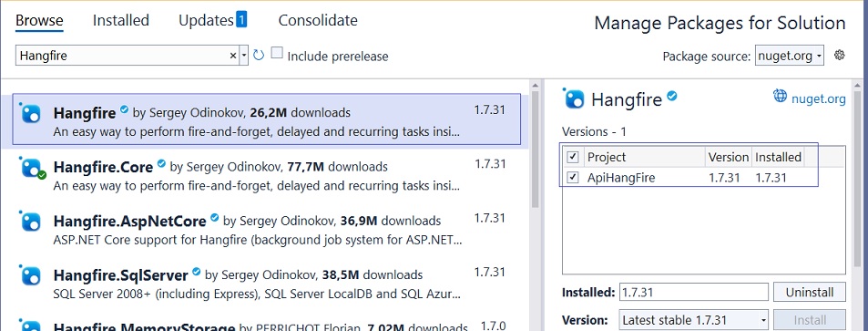The width and height of the screenshot is (868, 331).
Task: Click the Installed column header
Action: 779,158
